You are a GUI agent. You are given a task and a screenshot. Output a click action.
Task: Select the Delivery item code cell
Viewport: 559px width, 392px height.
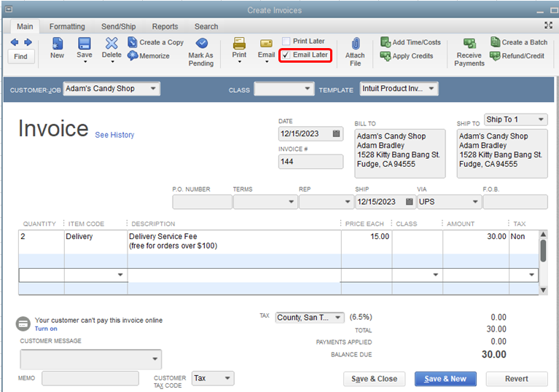95,242
